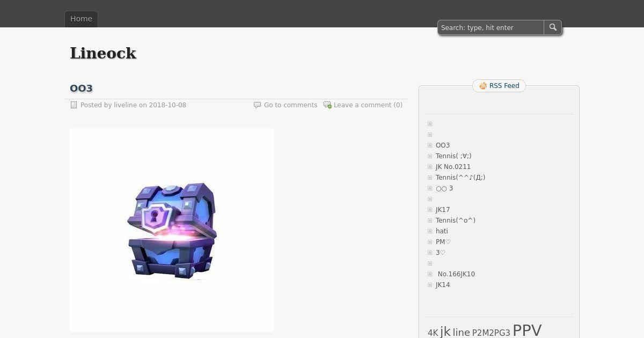This screenshot has height=338, width=644.
Task: Open the JK No.0211 post
Action: (453, 167)
